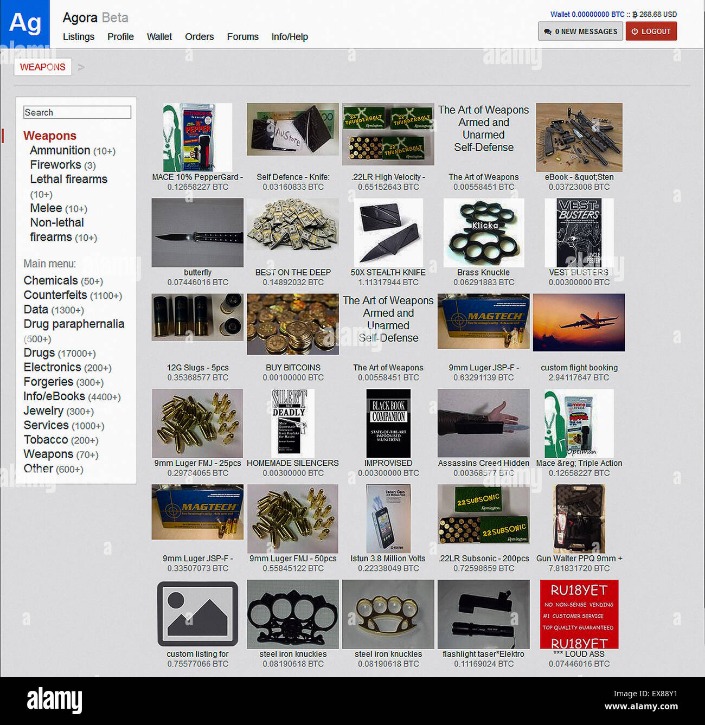The height and width of the screenshot is (725, 705).
Task: Open the Brass Knuckle listing image
Action: pos(484,233)
